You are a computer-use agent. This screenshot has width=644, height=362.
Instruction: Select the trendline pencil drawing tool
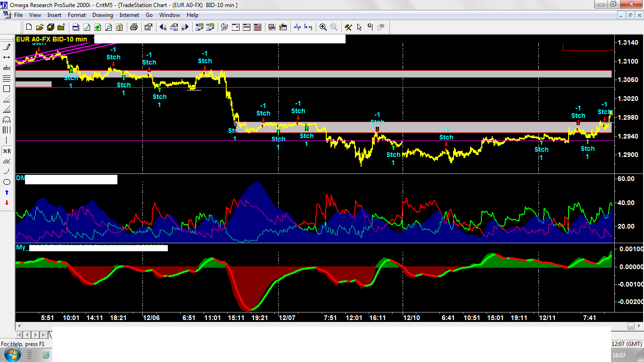click(x=7, y=47)
